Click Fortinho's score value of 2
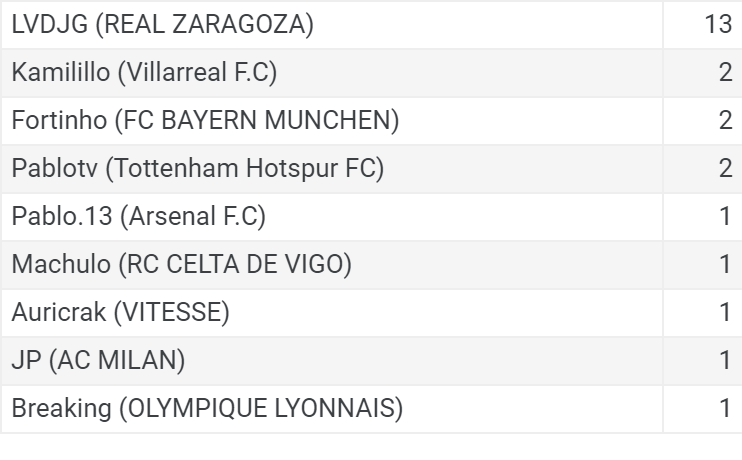 (x=725, y=120)
